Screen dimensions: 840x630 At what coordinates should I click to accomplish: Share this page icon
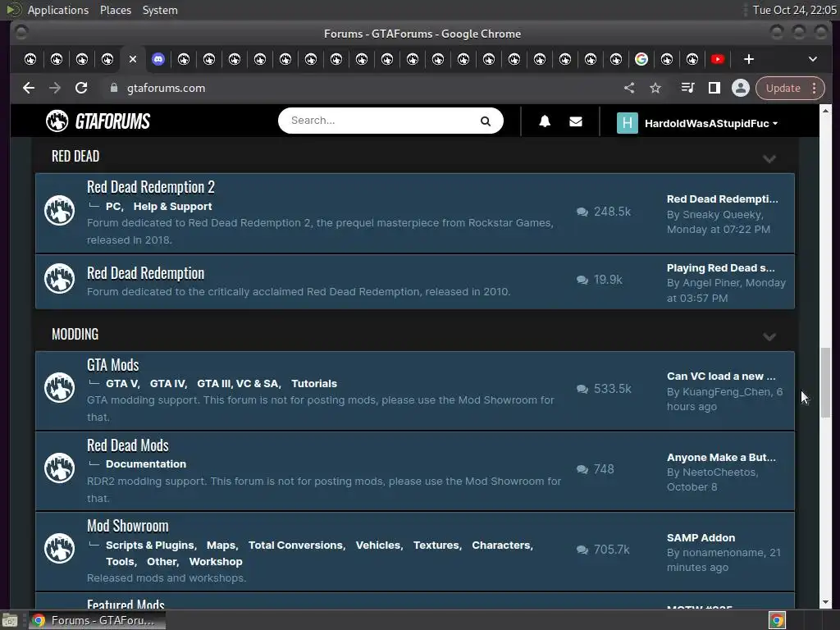pos(629,88)
